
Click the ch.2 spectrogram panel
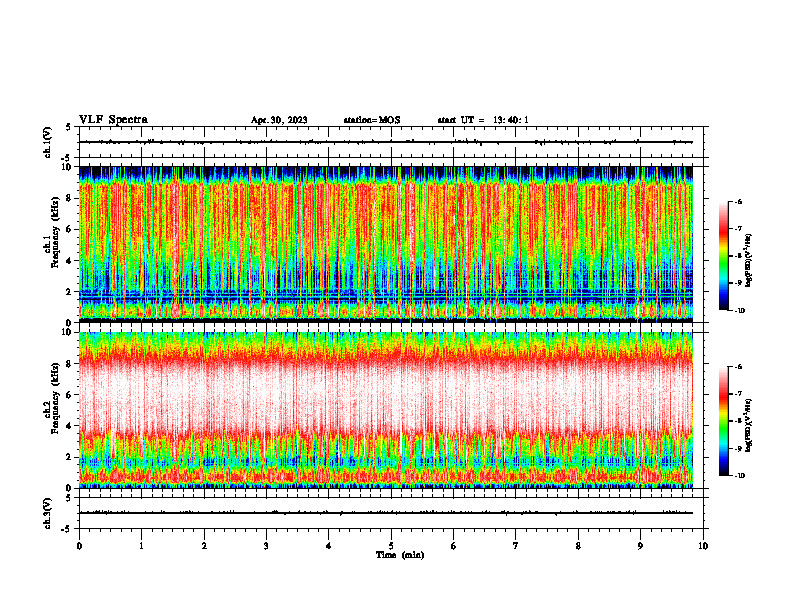pyautogui.click(x=386, y=410)
